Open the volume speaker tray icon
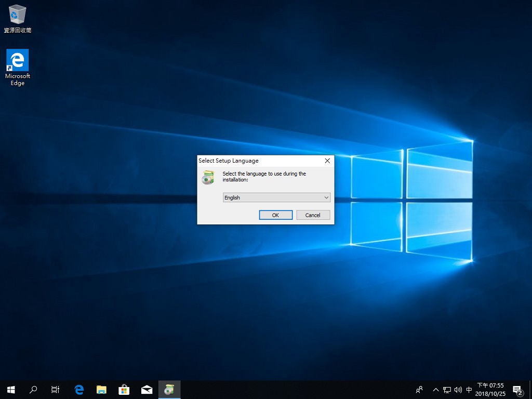 [458, 390]
